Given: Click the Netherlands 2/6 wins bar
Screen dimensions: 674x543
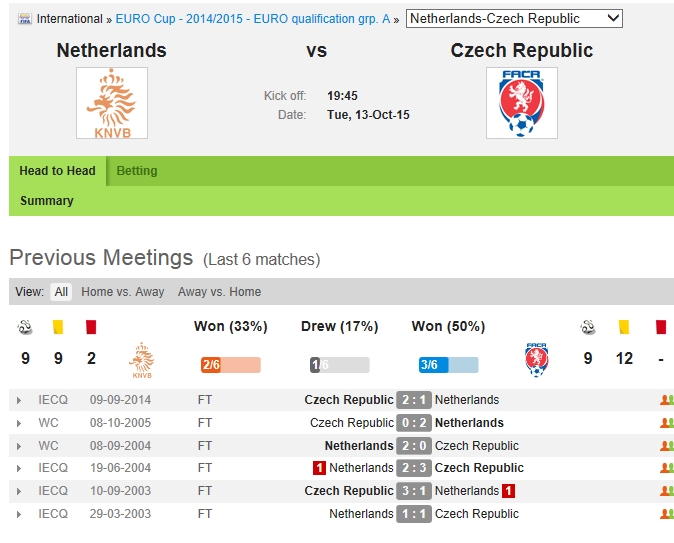Looking at the screenshot, I should coord(230,365).
